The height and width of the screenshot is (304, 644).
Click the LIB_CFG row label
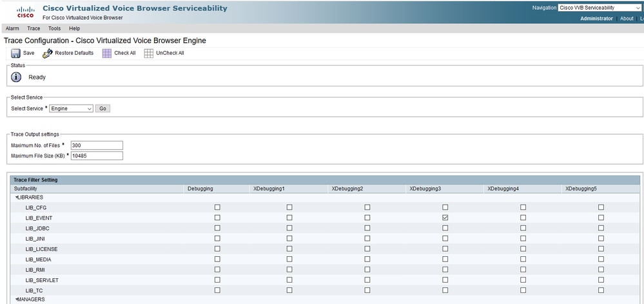click(x=35, y=208)
